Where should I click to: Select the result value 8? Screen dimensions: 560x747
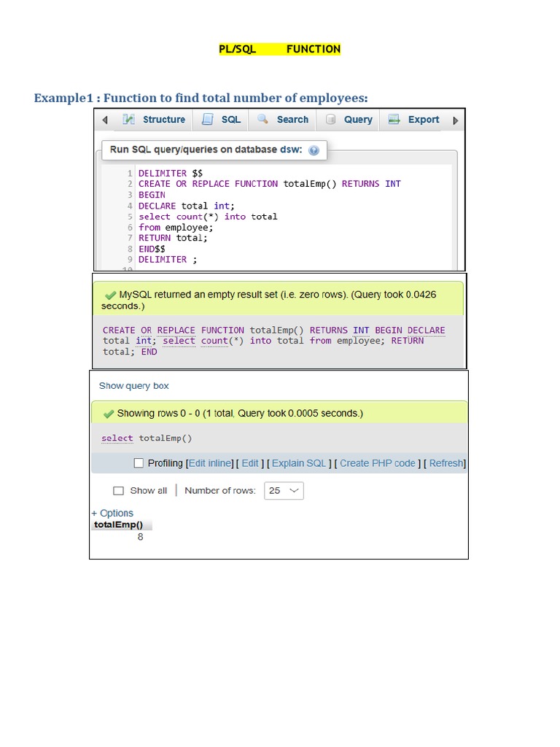(140, 537)
